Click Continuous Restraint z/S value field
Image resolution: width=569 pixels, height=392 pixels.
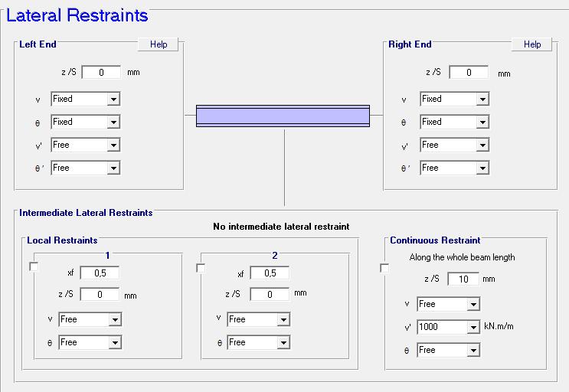[463, 279]
